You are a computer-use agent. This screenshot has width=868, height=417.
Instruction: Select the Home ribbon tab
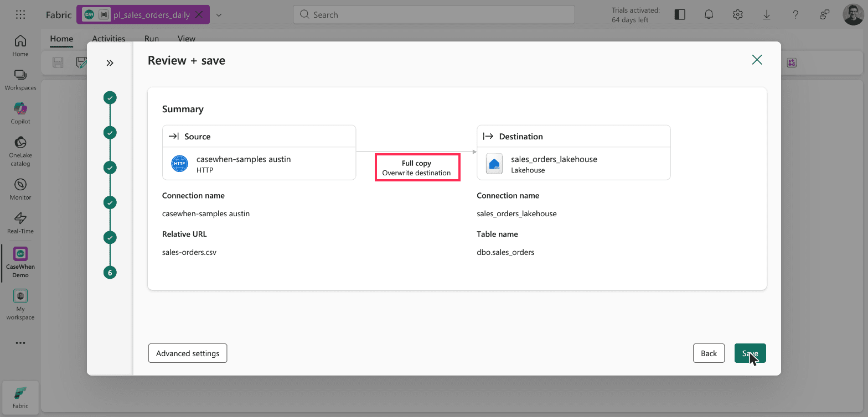click(61, 39)
